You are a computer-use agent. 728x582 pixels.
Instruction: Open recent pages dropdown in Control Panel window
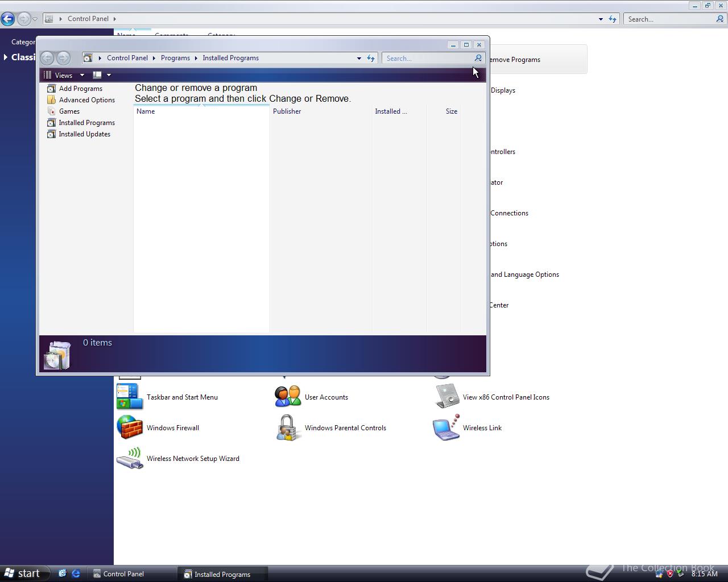35,19
